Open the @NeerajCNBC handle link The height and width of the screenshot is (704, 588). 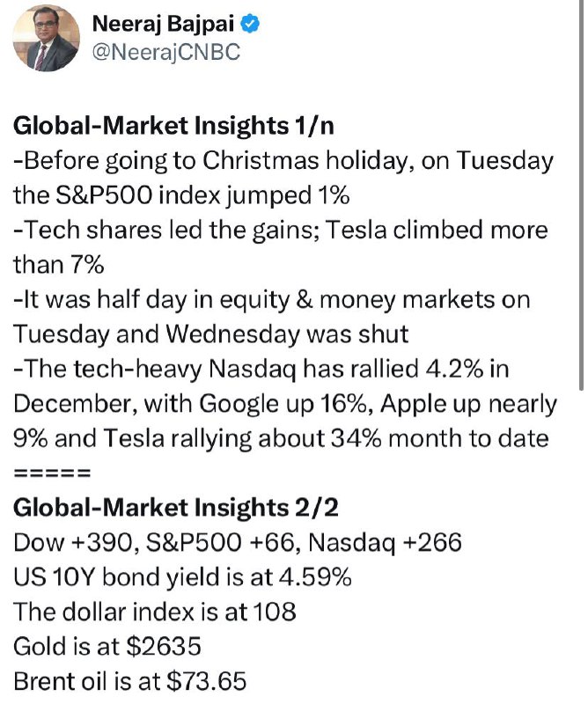click(166, 52)
